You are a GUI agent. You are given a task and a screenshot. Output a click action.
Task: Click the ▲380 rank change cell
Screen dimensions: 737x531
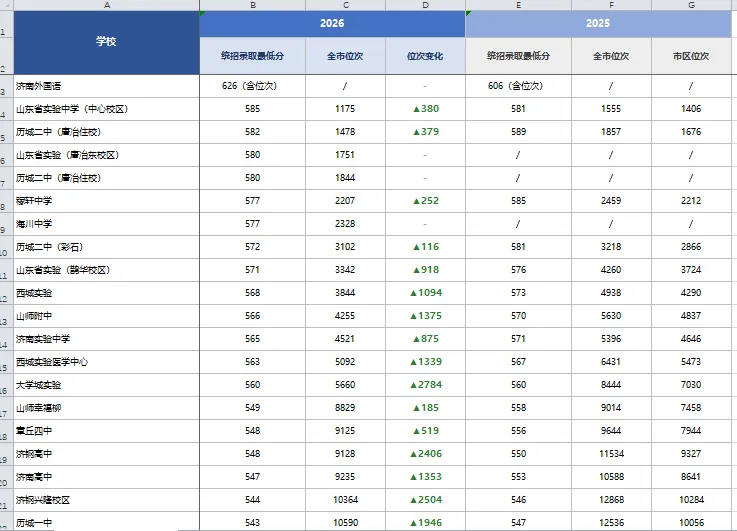(x=425, y=109)
